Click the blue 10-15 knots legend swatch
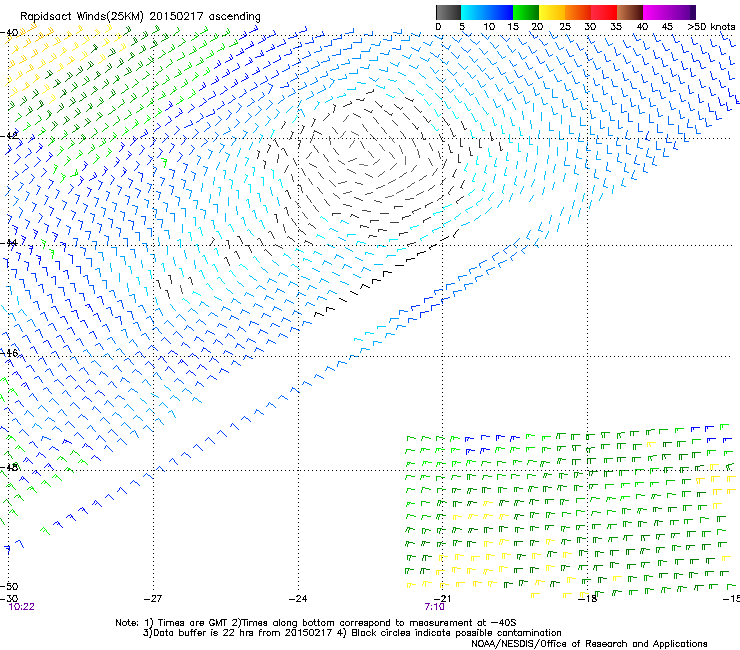 [x=500, y=12]
